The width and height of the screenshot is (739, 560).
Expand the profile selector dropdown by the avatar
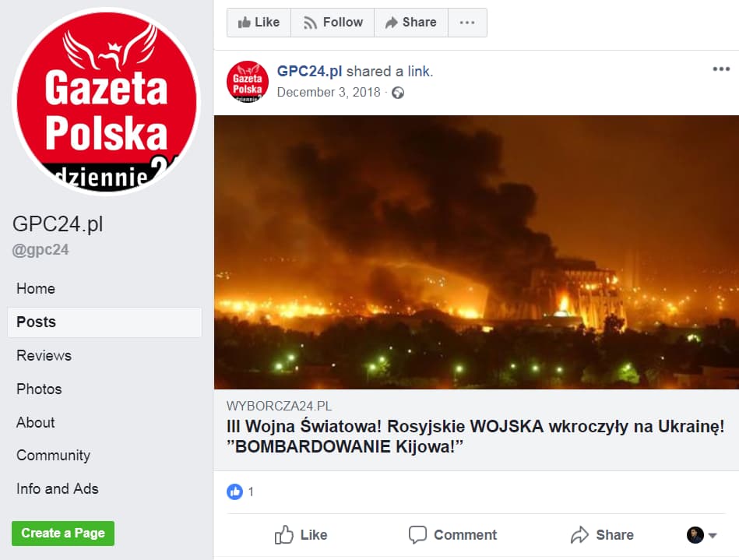click(713, 536)
